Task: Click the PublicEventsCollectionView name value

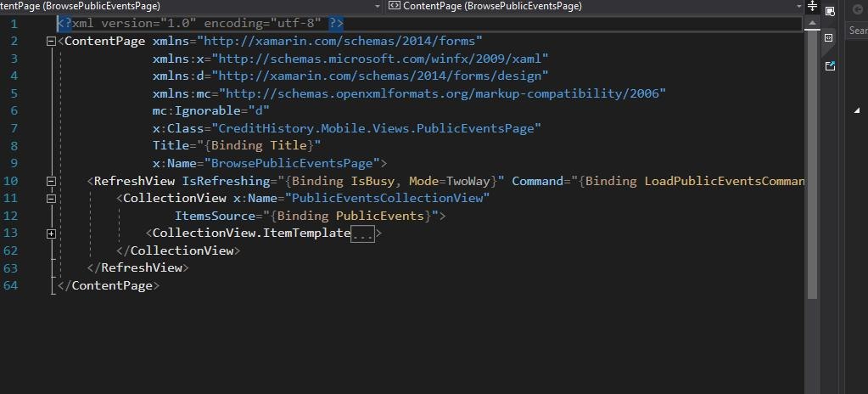Action: 388,198
